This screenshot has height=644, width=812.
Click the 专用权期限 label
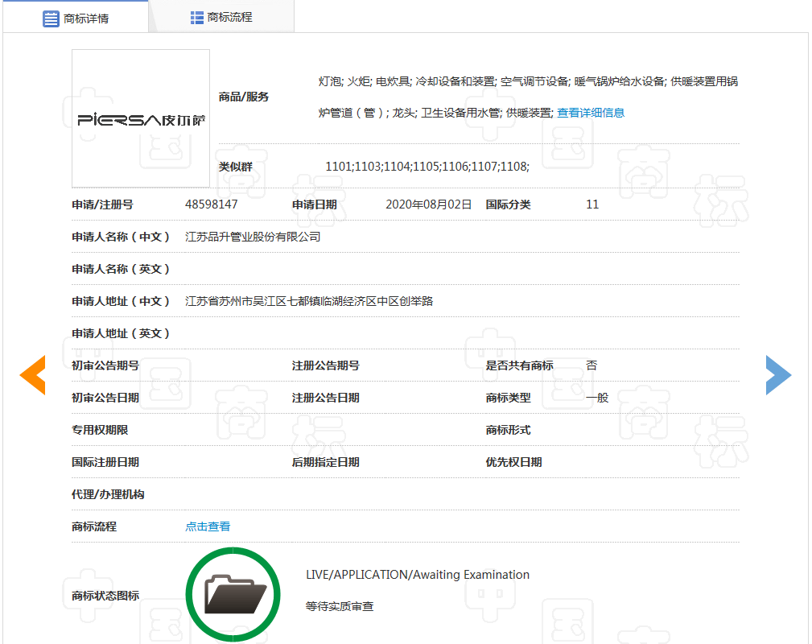(x=100, y=430)
